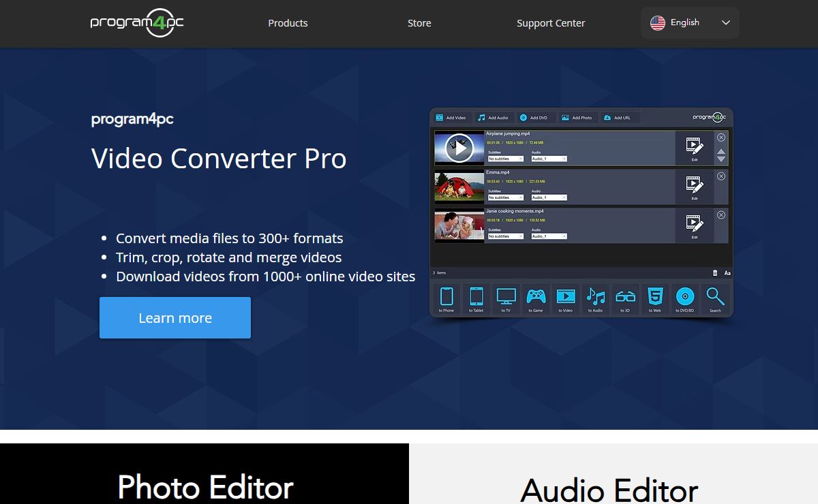Click the 'to Web' HTML5 icon

coord(655,298)
